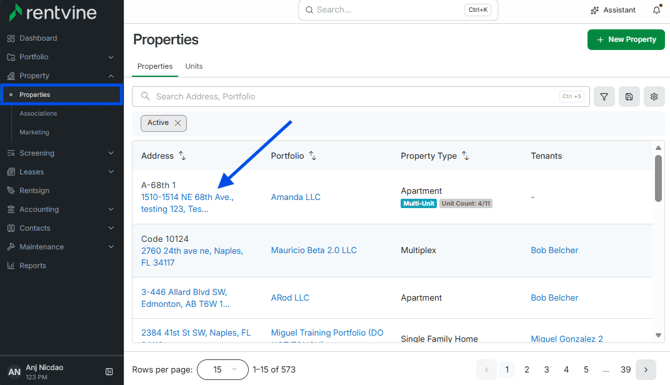This screenshot has height=385, width=670.
Task: Open Miguel Gonzalez 2 tenant link
Action: point(567,339)
